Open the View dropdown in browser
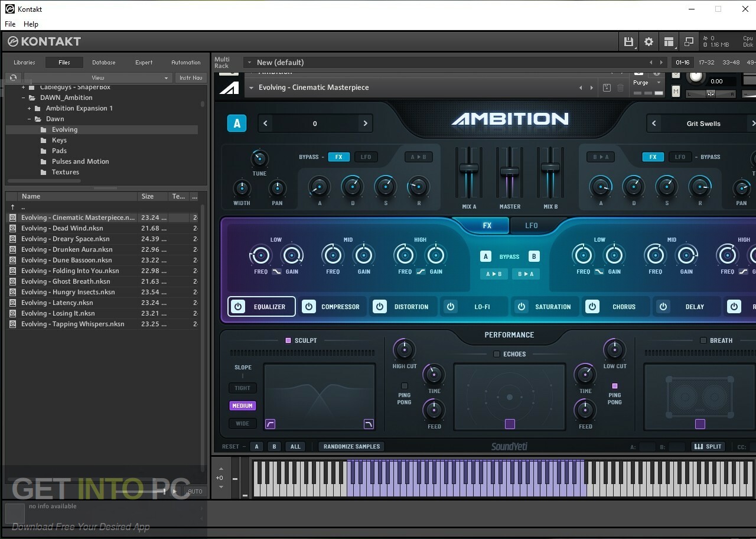 coord(97,77)
